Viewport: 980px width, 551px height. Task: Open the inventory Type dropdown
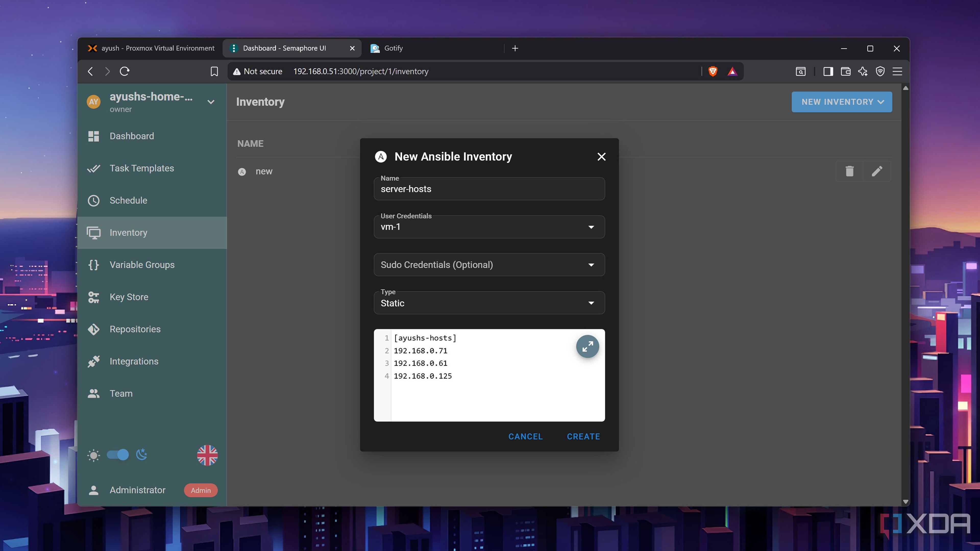tap(489, 303)
